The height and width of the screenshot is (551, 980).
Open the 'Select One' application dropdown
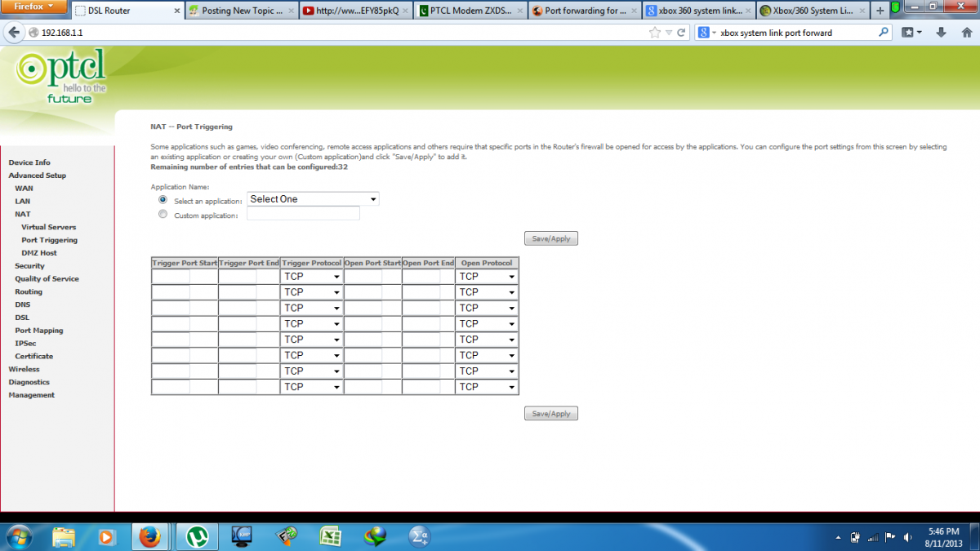tap(313, 199)
